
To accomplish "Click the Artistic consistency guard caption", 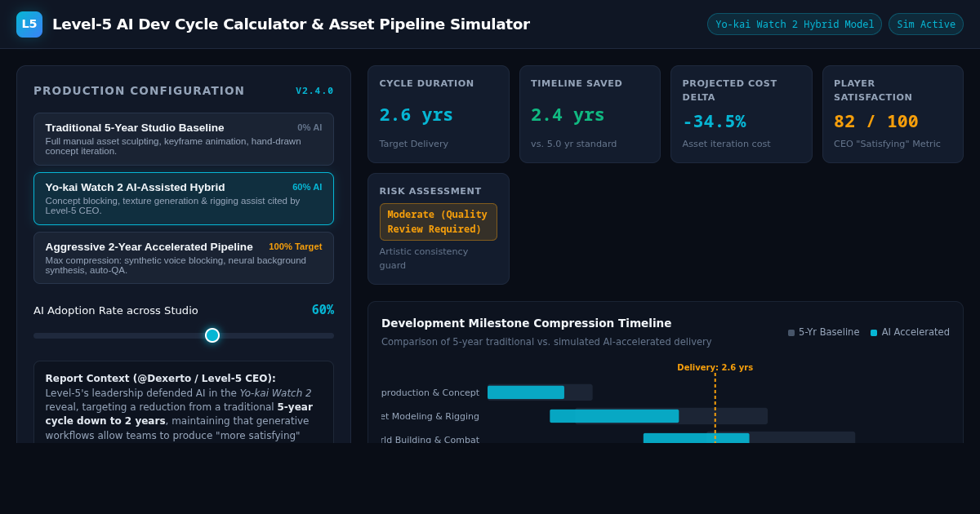I will tap(424, 259).
